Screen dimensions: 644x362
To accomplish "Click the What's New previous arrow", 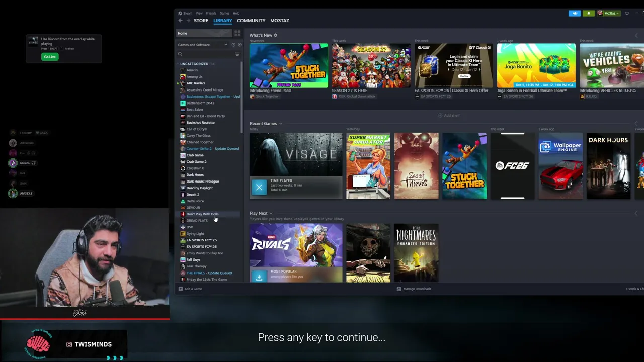I will pos(636,35).
